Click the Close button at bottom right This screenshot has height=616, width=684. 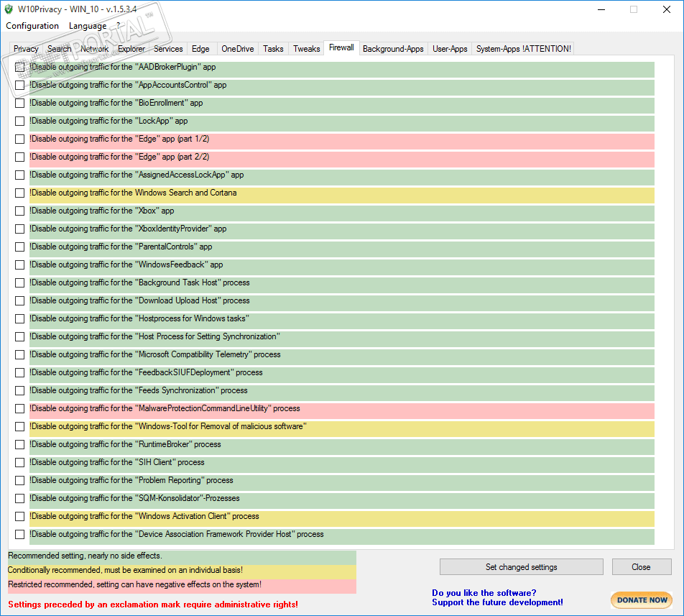pyautogui.click(x=641, y=566)
